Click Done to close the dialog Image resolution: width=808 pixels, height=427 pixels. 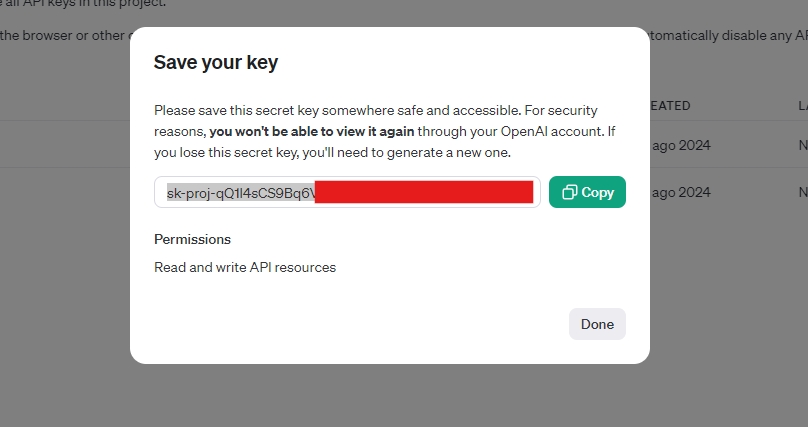597,324
